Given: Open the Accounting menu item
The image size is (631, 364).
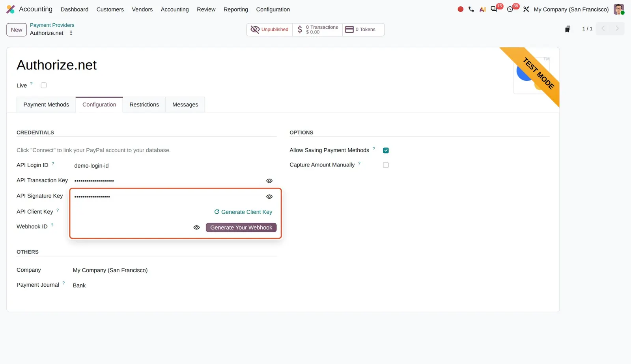Looking at the screenshot, I should click(175, 9).
